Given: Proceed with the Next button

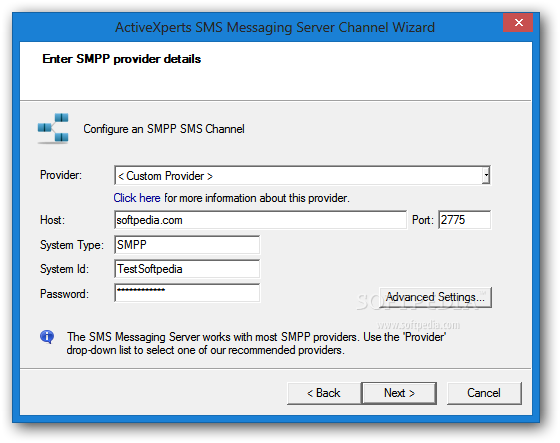Looking at the screenshot, I should tap(399, 393).
